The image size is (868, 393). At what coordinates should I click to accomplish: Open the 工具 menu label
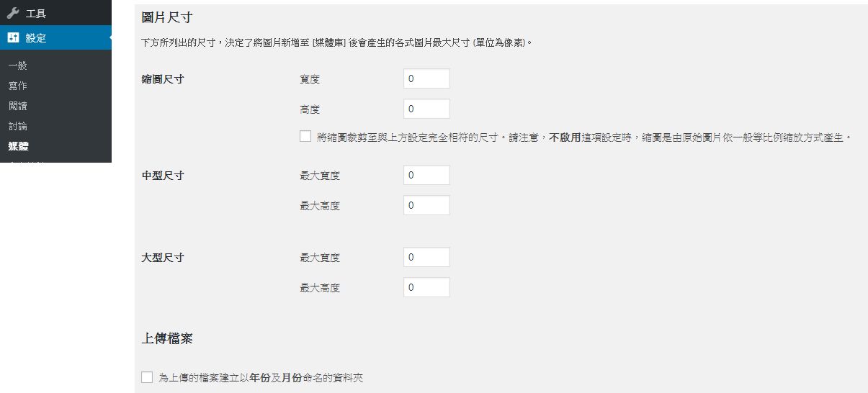(36, 14)
